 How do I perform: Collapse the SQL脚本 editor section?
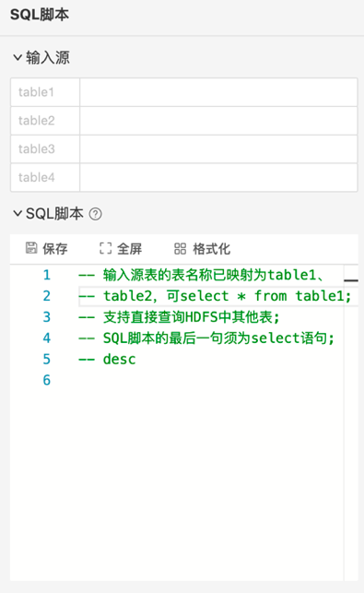pyautogui.click(x=18, y=213)
